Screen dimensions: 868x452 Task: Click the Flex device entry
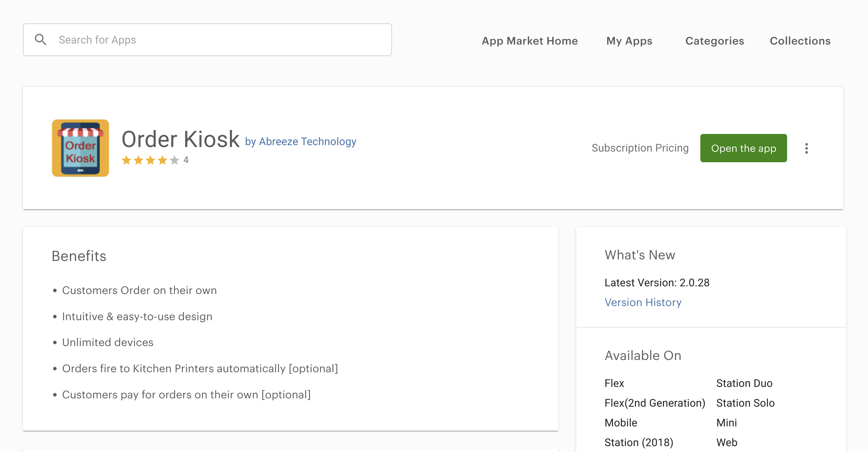[x=614, y=383]
